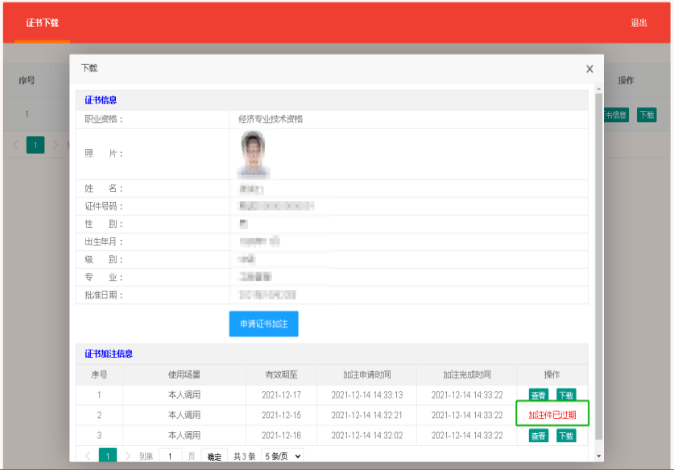Click the 有效期至 column header
The width and height of the screenshot is (674, 470).
(281, 375)
